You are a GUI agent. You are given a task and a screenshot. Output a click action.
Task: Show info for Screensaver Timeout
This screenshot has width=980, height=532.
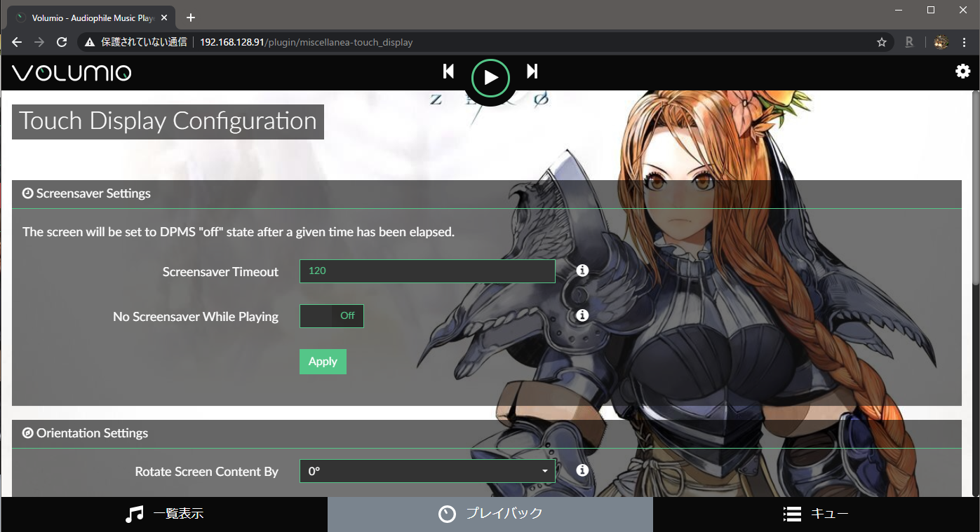pos(582,271)
